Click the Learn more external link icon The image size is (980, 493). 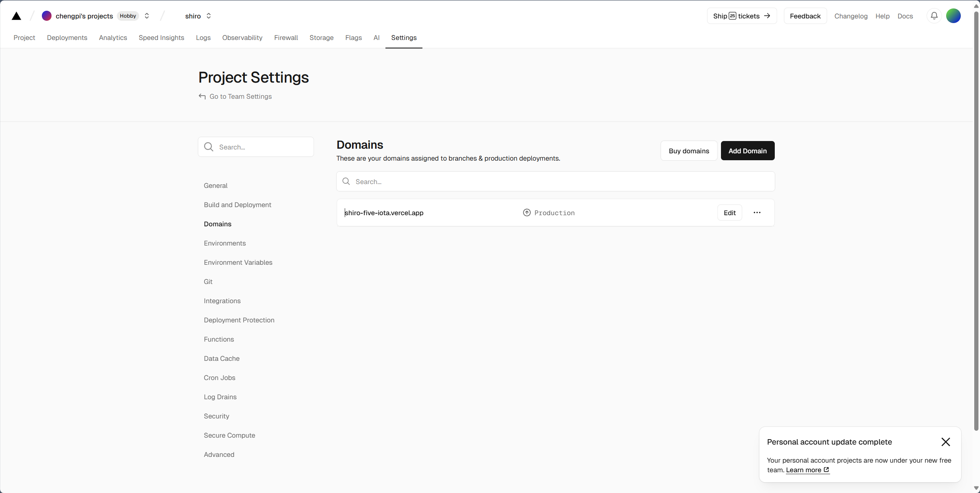click(826, 470)
